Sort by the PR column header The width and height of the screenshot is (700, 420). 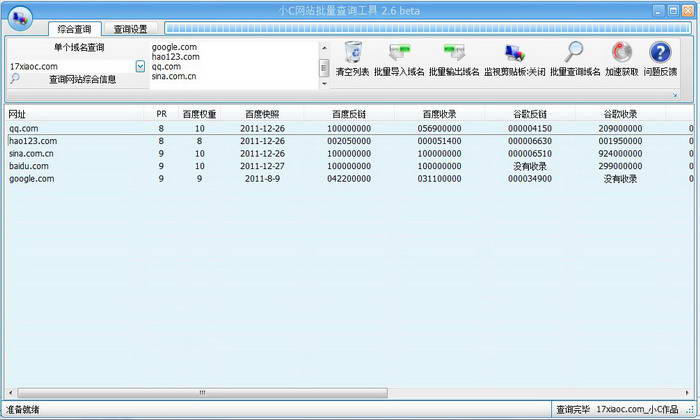click(x=161, y=114)
